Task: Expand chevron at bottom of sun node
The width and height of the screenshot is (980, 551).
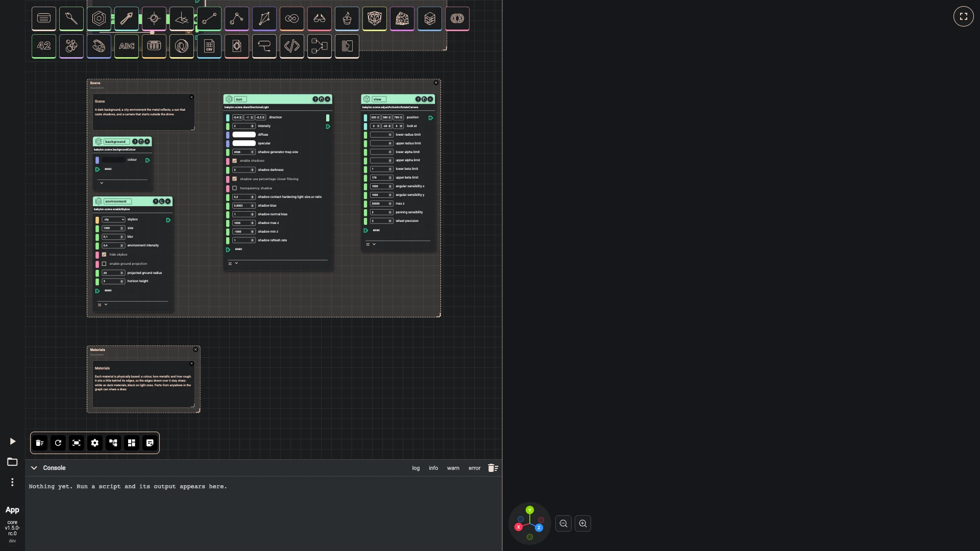Action: point(236,263)
